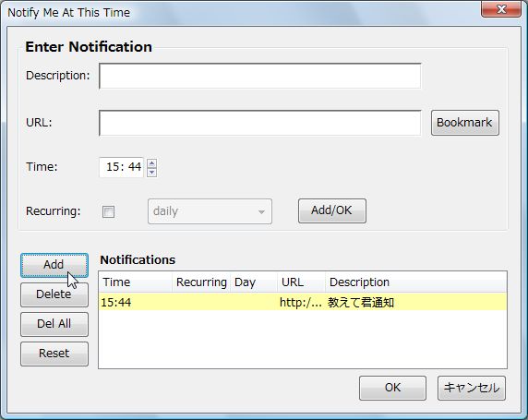The width and height of the screenshot is (528, 420).
Task: Click the Bookmark button
Action: click(464, 123)
